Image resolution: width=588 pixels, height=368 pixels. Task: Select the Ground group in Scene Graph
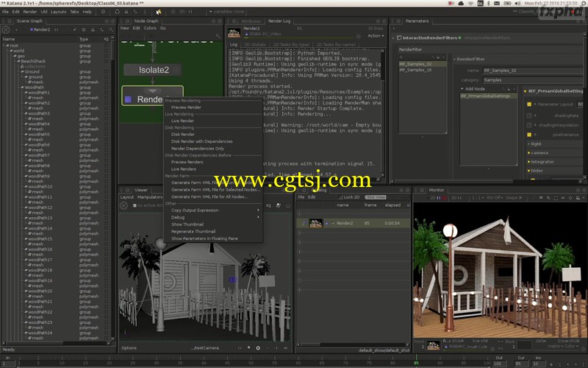click(x=32, y=71)
